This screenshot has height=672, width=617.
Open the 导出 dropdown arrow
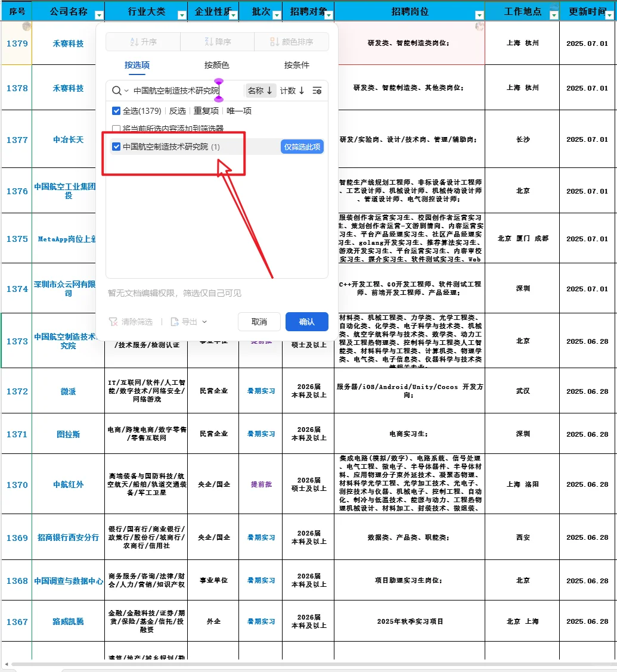click(204, 322)
